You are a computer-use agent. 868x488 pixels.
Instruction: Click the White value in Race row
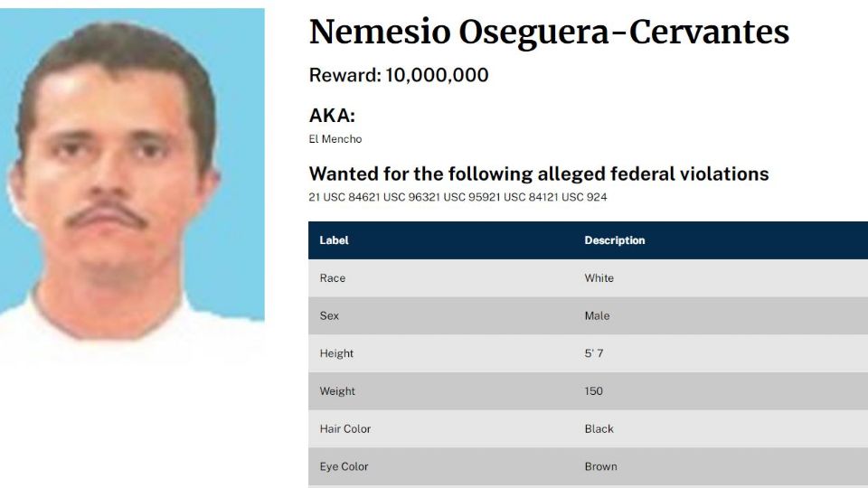click(599, 278)
